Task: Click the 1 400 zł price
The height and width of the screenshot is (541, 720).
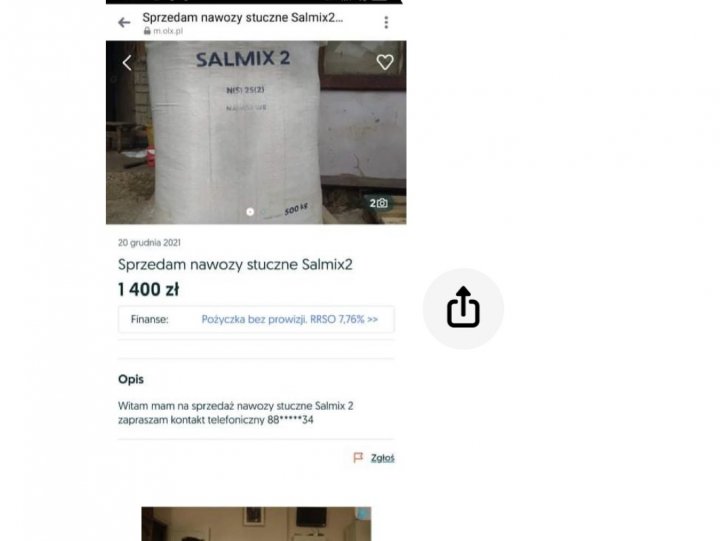Action: click(x=148, y=290)
